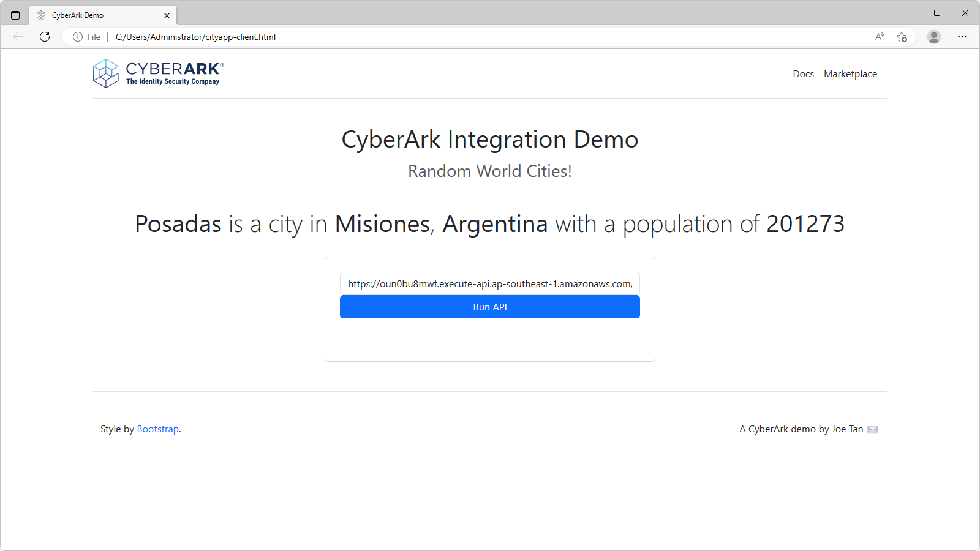Click the back navigation arrow
Image resolution: width=980 pixels, height=551 pixels.
pos(17,37)
